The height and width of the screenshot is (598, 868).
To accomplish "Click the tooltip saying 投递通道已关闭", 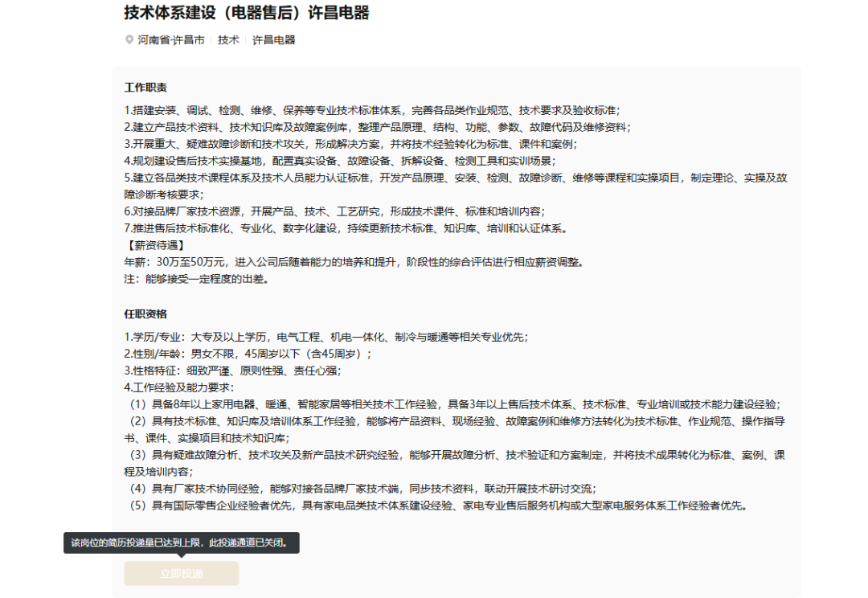I will pyautogui.click(x=182, y=543).
